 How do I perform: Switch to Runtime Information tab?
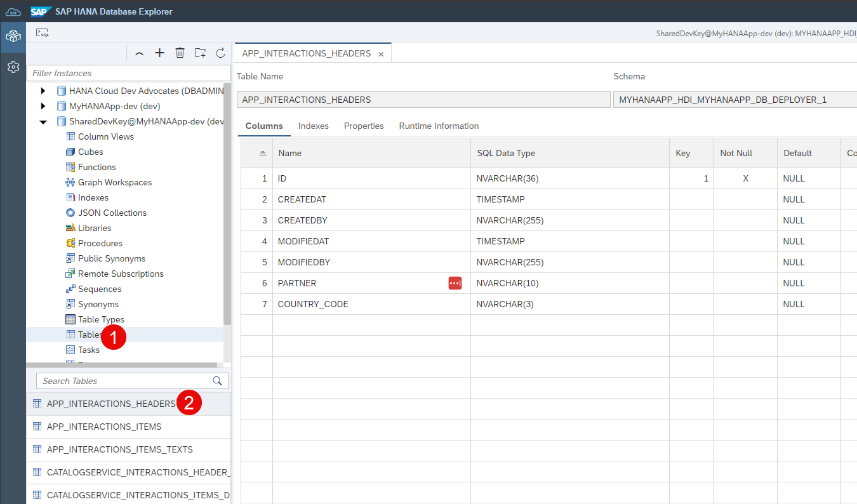coord(439,126)
